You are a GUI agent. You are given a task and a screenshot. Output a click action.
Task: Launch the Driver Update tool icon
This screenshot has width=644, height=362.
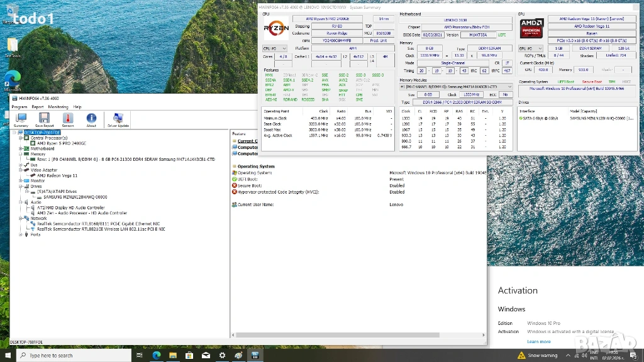[x=118, y=119]
